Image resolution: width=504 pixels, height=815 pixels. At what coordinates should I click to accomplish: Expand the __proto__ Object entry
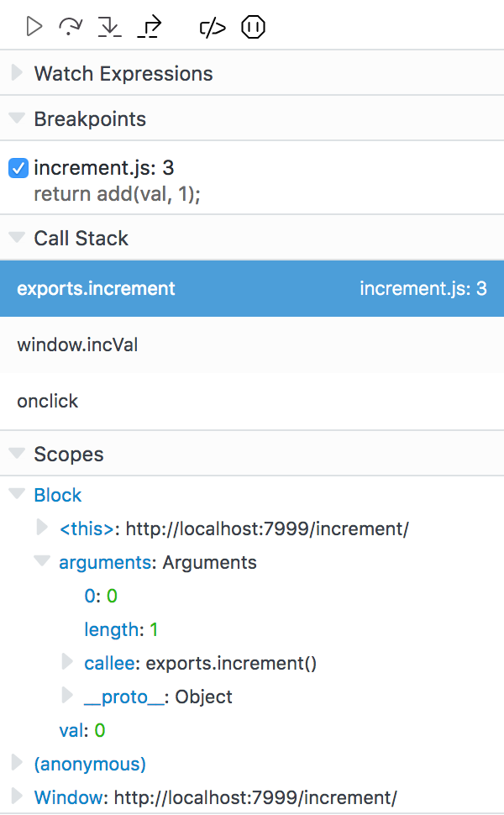point(67,697)
